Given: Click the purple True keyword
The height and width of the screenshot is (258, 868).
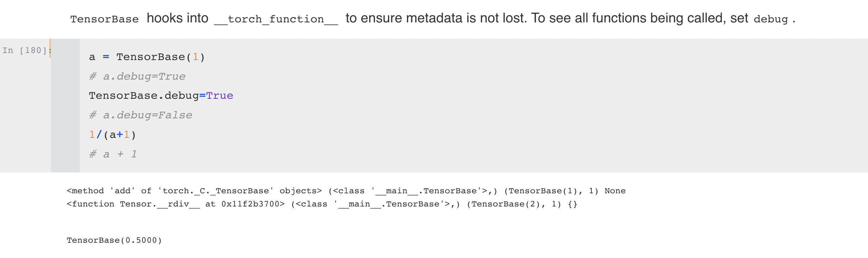Looking at the screenshot, I should [220, 96].
